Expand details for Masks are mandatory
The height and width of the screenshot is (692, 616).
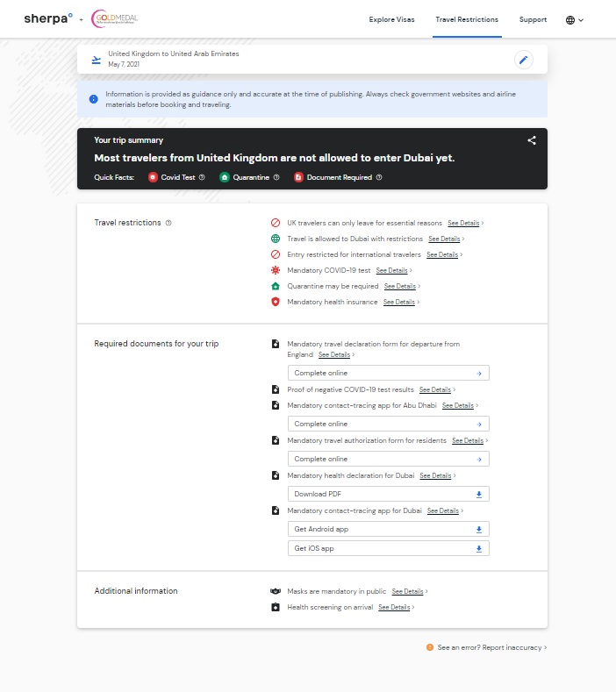407,591
